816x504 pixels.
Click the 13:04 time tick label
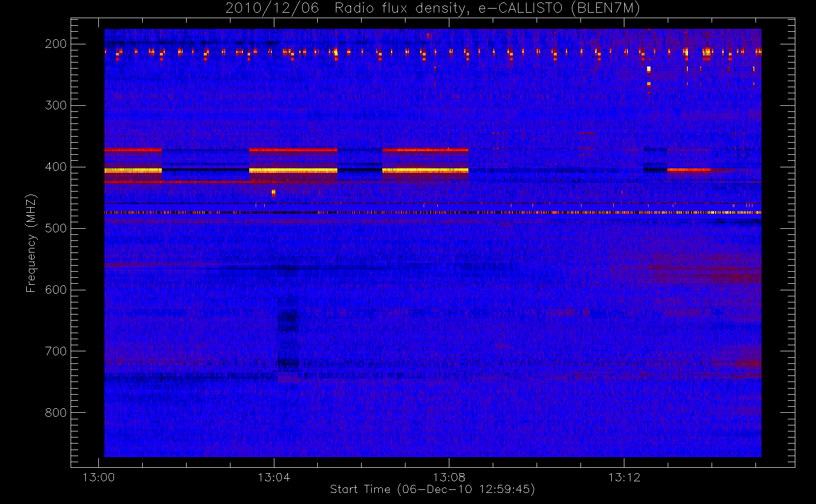[274, 477]
